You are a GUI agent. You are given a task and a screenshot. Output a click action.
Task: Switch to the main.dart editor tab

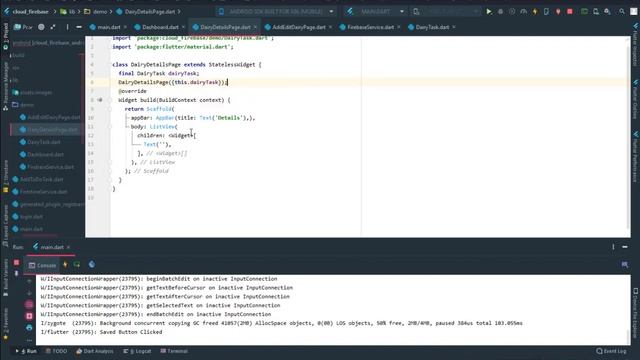[x=109, y=27]
